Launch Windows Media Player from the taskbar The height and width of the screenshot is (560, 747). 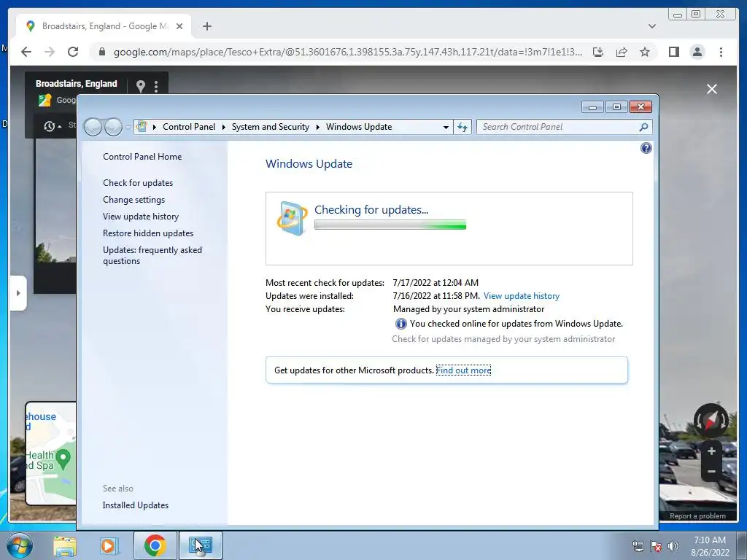(x=109, y=545)
